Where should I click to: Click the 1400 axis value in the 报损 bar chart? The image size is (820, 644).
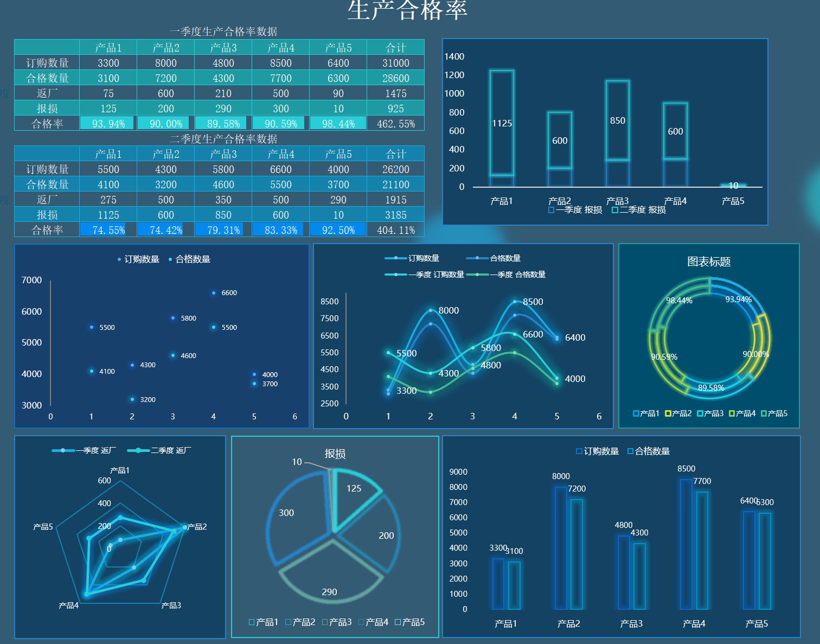pos(454,56)
